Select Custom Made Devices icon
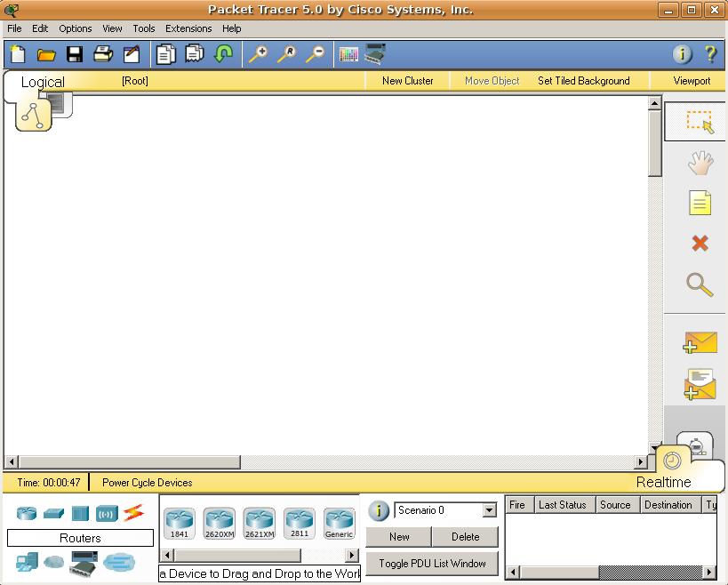The width and height of the screenshot is (728, 585). [x=84, y=563]
